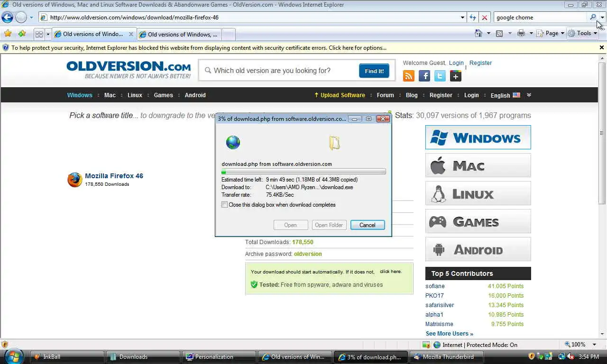Open the Forum nav link
This screenshot has width=607, height=364.
pos(385,95)
